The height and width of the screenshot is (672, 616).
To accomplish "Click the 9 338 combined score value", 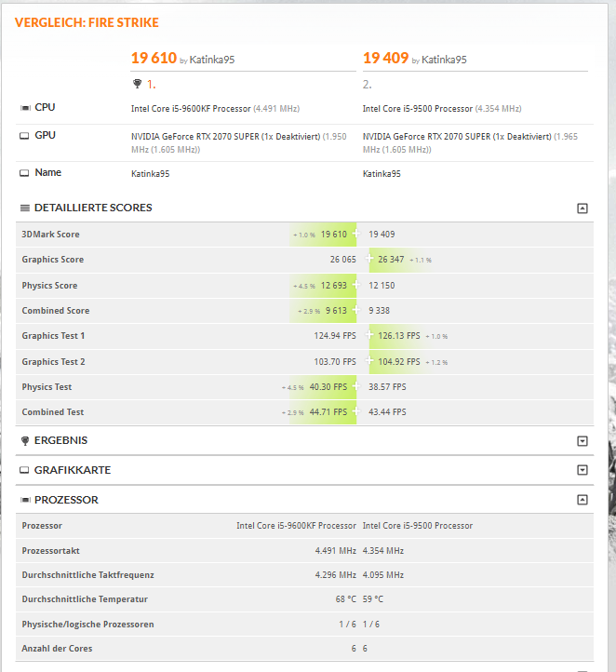I will [379, 310].
